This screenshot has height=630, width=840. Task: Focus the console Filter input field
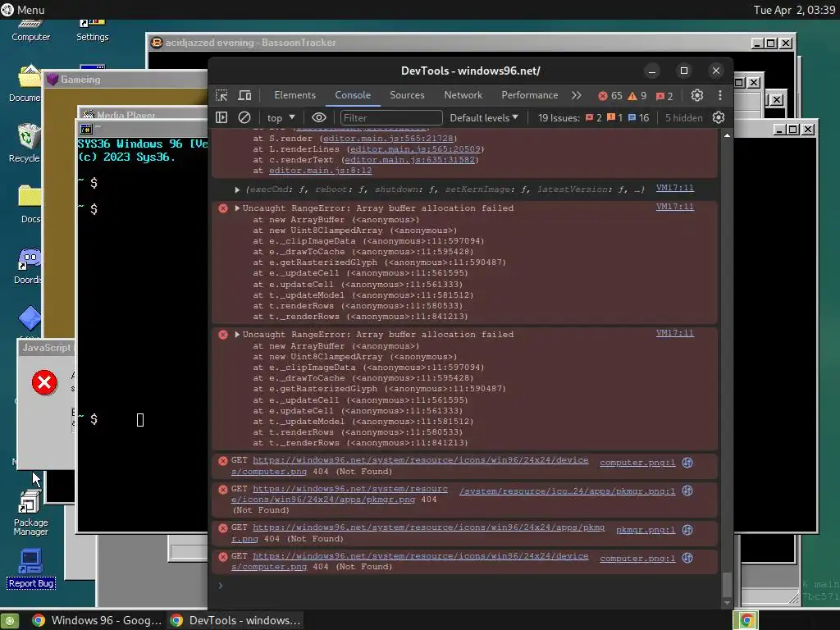click(391, 118)
